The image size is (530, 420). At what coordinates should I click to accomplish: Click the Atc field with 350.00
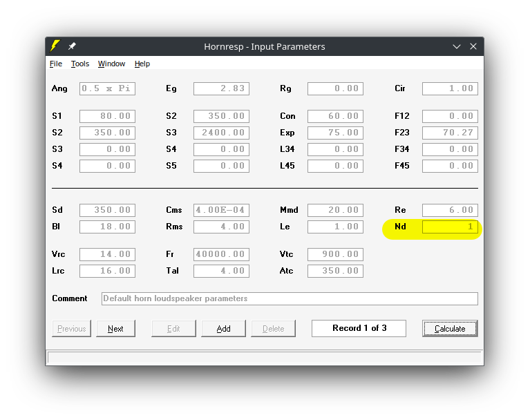click(x=335, y=271)
